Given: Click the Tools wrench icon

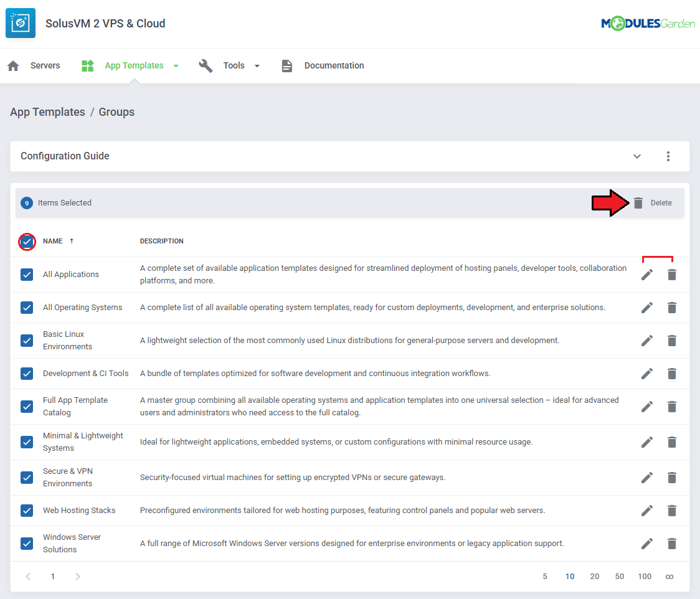Looking at the screenshot, I should point(206,65).
